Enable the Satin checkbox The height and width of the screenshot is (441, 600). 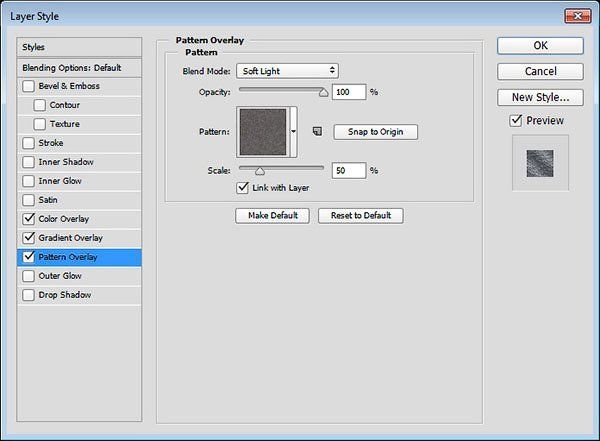(x=28, y=200)
